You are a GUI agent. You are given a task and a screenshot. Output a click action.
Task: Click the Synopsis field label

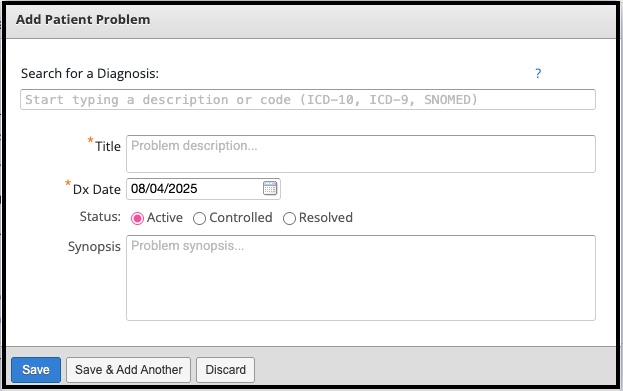pyautogui.click(x=94, y=247)
